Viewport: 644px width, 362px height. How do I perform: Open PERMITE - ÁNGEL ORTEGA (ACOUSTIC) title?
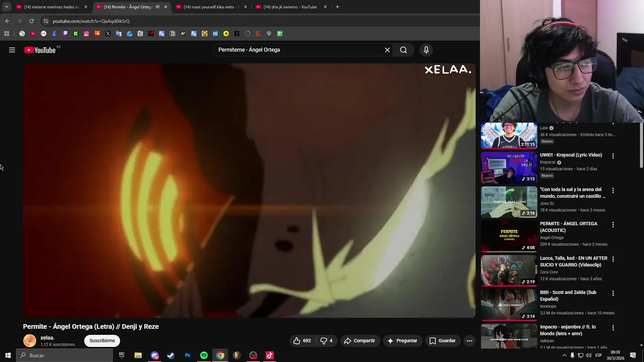click(569, 227)
